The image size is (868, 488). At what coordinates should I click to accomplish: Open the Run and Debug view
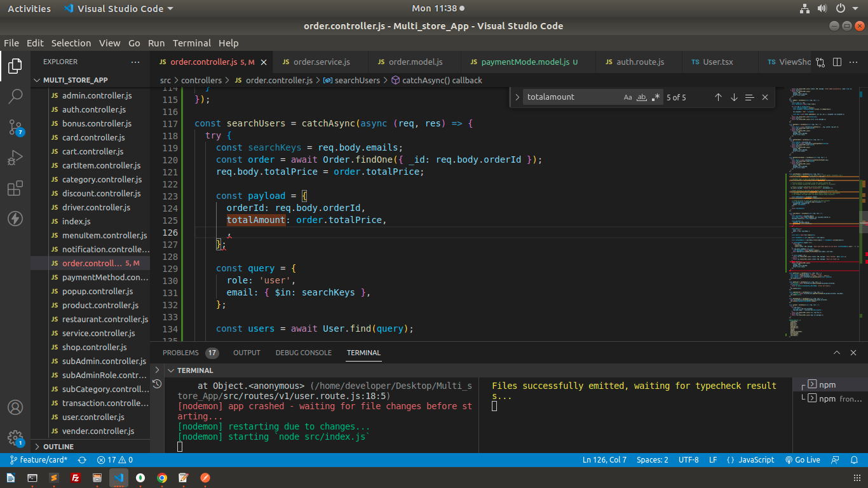point(15,158)
